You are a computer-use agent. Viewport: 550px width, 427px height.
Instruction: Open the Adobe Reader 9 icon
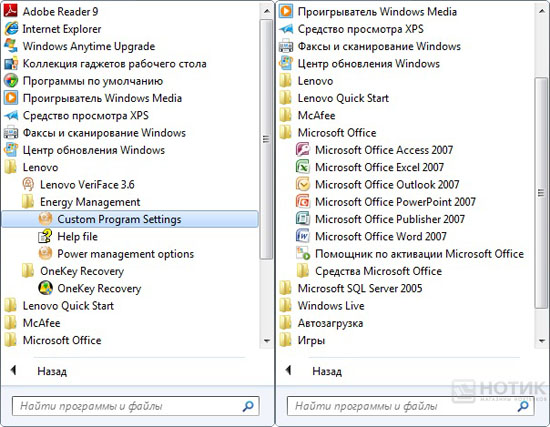(11, 11)
